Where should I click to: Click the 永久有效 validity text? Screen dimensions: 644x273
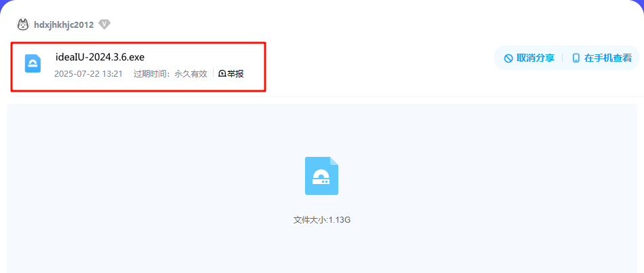[x=191, y=74]
